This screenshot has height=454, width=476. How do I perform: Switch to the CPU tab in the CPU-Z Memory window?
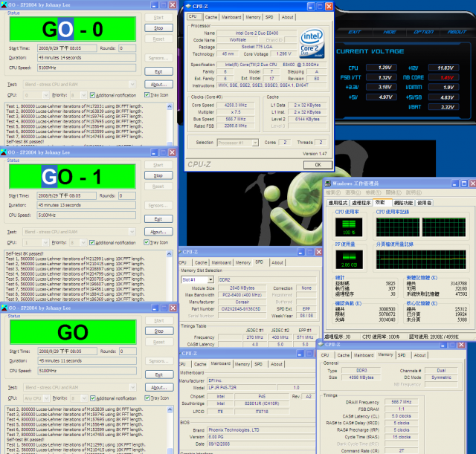click(x=325, y=355)
